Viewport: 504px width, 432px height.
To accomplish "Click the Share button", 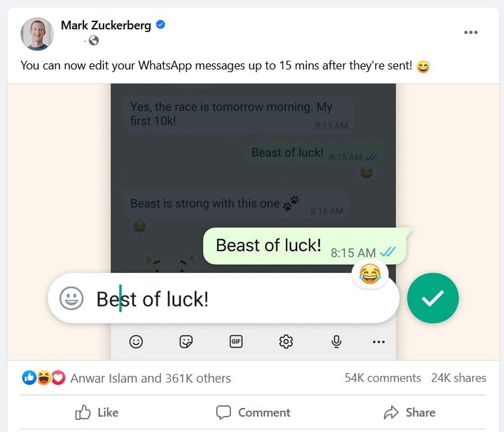I will click(409, 413).
